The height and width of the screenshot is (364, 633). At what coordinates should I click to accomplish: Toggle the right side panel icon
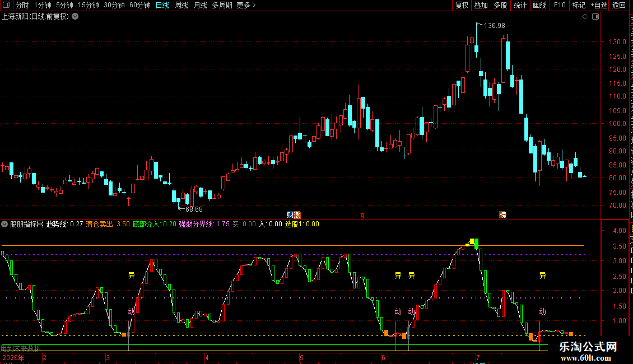(595, 17)
